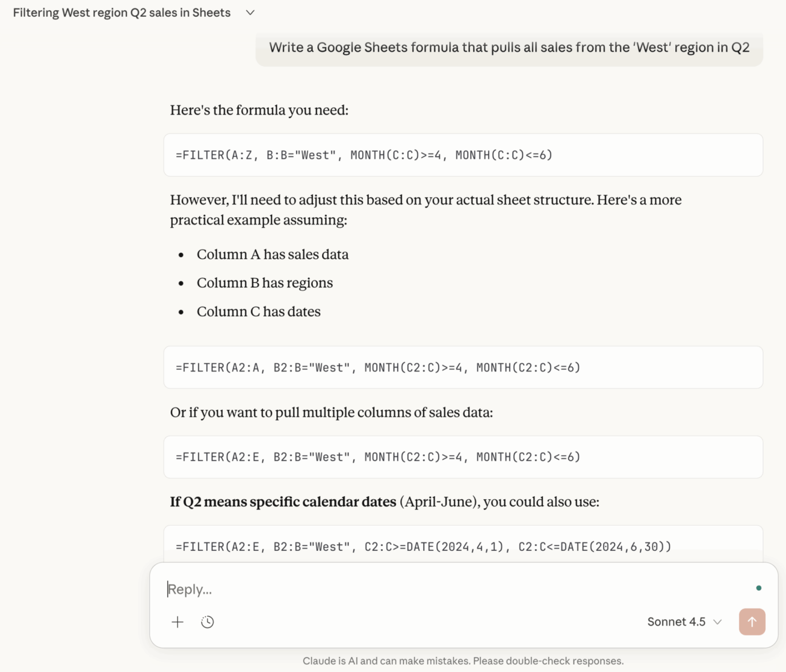Click the user's question message bubble
The width and height of the screenshot is (786, 672).
(509, 48)
